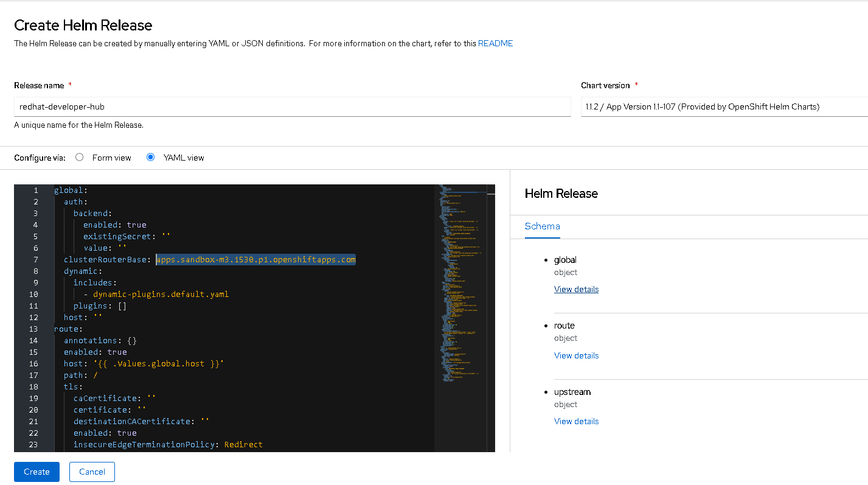Click the Create button
The image size is (868, 485).
tap(36, 472)
